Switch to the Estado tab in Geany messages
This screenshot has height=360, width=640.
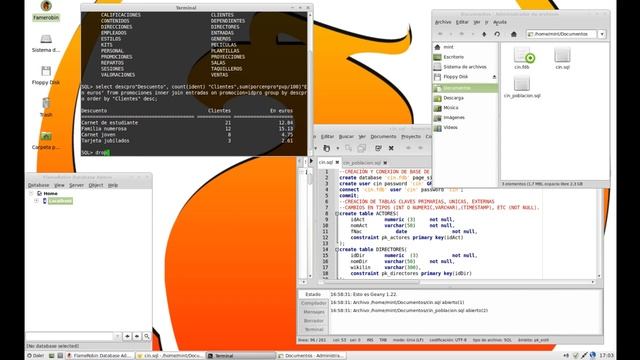pos(313,294)
